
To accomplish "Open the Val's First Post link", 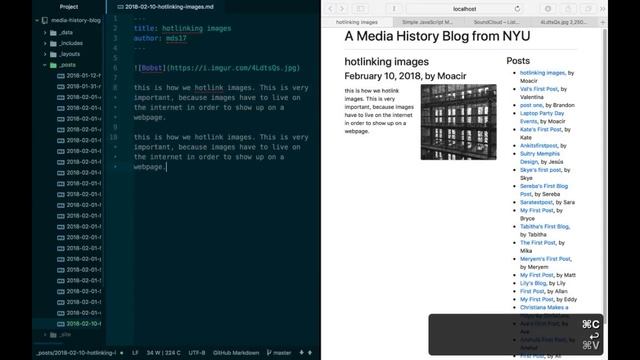I will point(539,89).
